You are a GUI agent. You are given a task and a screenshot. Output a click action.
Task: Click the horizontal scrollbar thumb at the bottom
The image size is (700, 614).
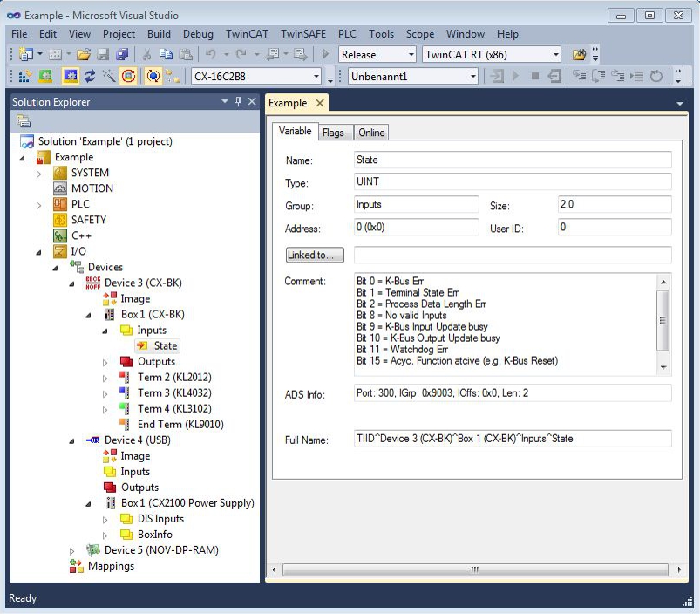(x=475, y=570)
